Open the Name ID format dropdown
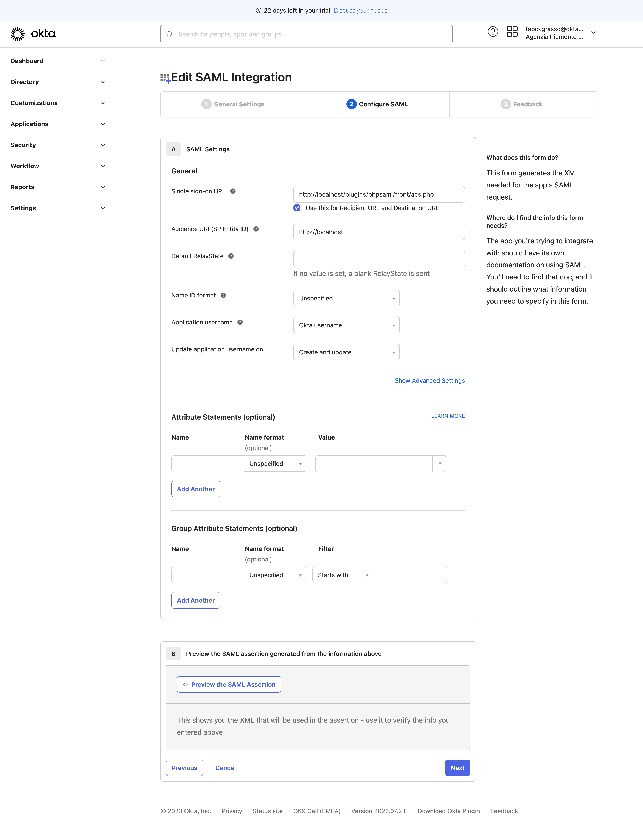643x840 pixels. pos(346,298)
